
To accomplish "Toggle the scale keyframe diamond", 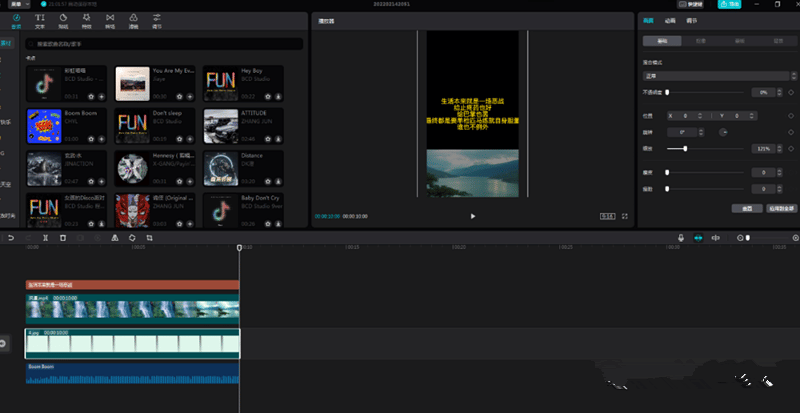I will (791, 148).
